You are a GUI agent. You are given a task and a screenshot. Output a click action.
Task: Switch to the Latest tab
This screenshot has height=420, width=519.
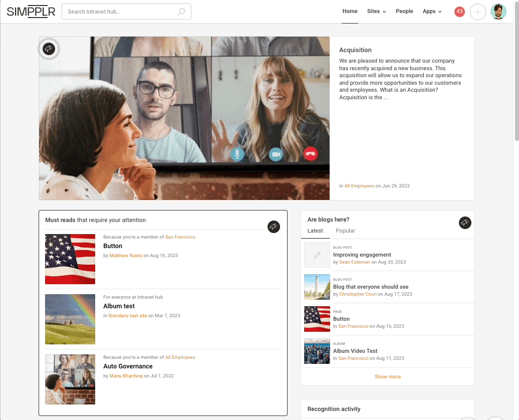click(315, 231)
